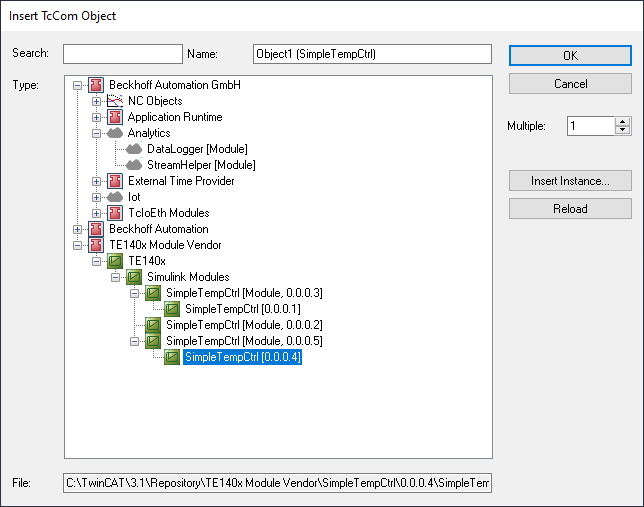Expand the External Time Provider node

(96, 181)
